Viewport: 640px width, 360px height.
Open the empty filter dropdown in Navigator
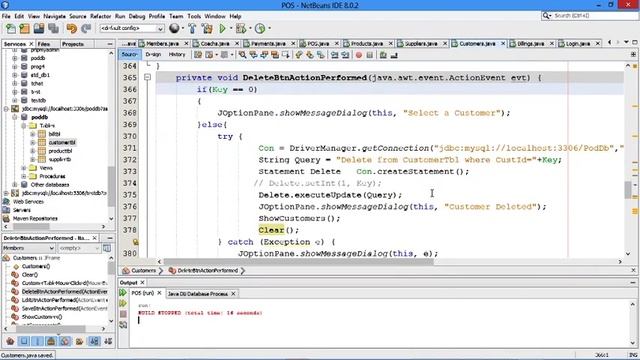[x=79, y=248]
